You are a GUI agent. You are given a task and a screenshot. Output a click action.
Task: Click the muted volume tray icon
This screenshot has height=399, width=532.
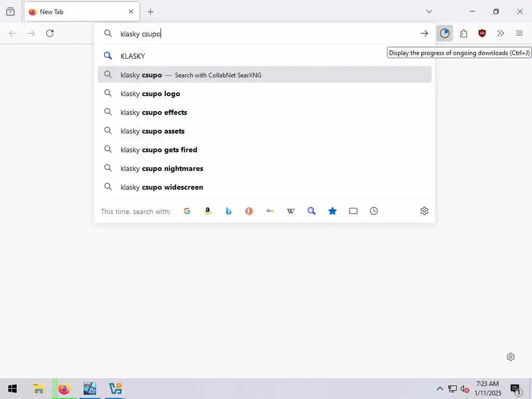[x=464, y=389]
